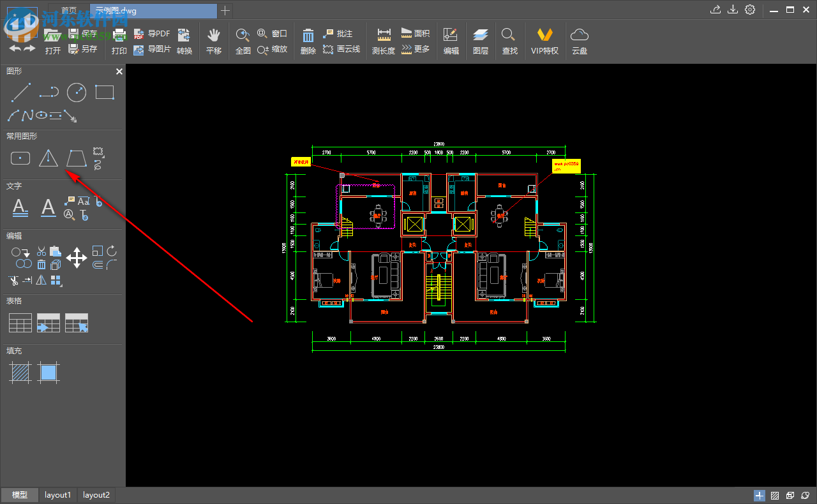The width and height of the screenshot is (817, 504).
Task: Activate the 平移 pan tool
Action: [214, 40]
